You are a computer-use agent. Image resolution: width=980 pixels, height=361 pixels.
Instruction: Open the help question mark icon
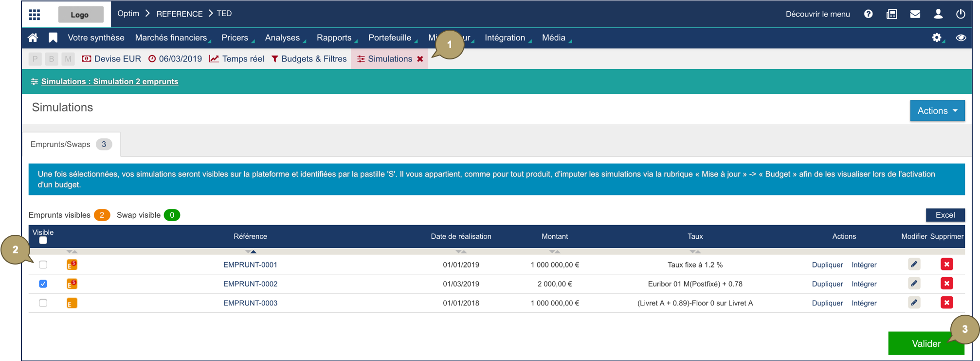(x=868, y=14)
